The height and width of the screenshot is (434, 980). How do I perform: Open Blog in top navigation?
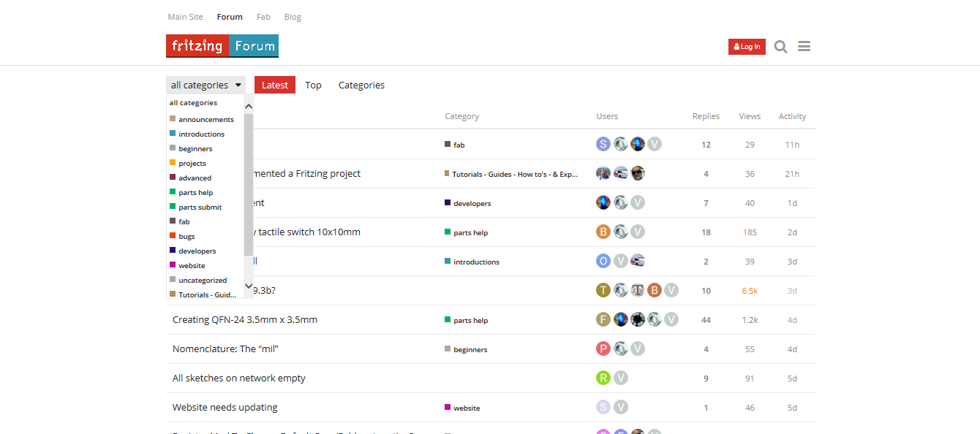pyautogui.click(x=293, y=17)
